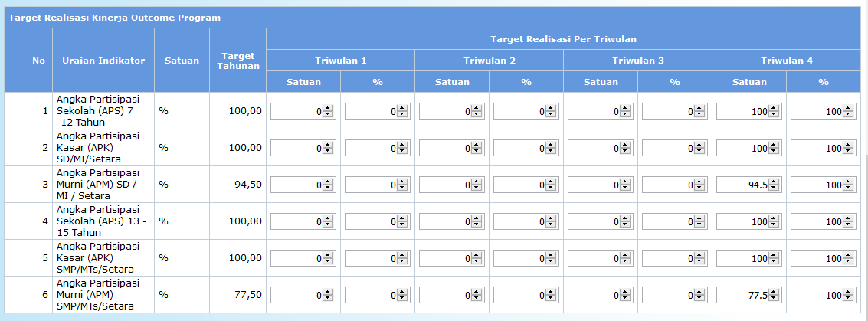
Task: Decrease Triwulan 4 Satuan value in row 6
Action: [773, 298]
